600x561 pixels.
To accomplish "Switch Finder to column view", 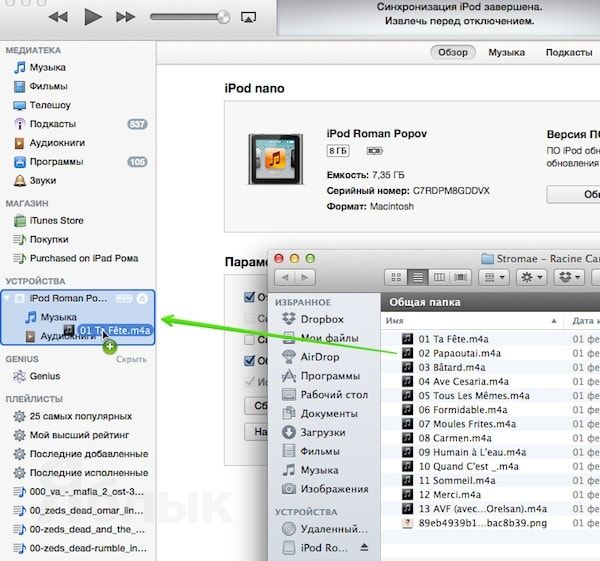I will 439,277.
